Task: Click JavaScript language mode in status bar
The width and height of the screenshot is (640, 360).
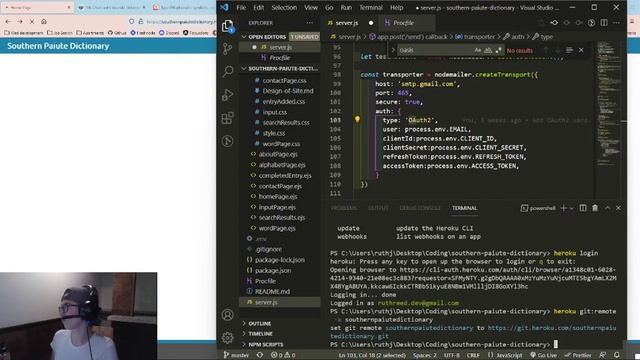Action: click(x=504, y=355)
